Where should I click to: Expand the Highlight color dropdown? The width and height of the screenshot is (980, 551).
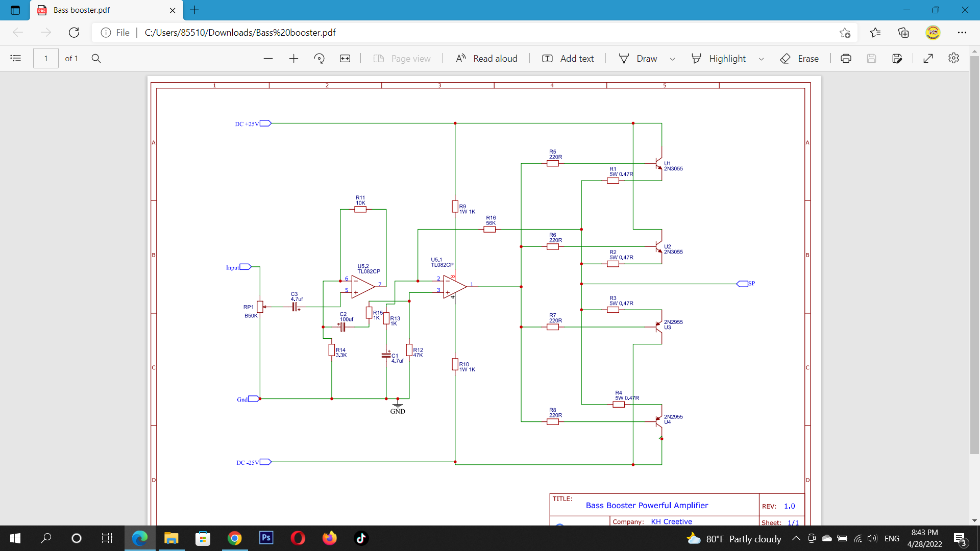click(761, 59)
